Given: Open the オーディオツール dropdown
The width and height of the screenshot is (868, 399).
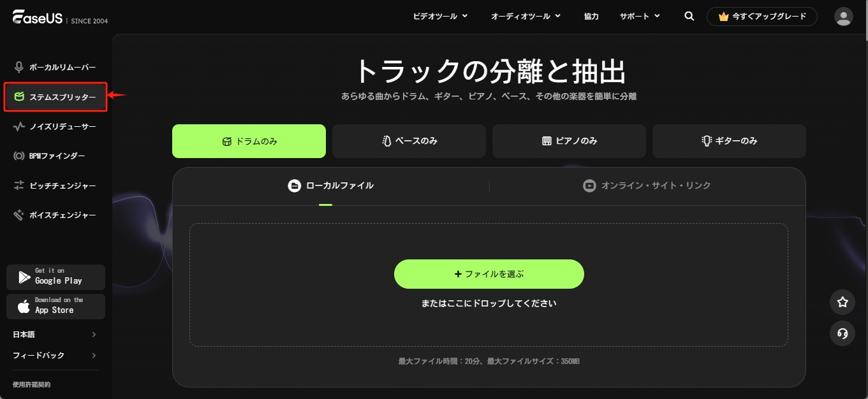Looking at the screenshot, I should [x=526, y=16].
